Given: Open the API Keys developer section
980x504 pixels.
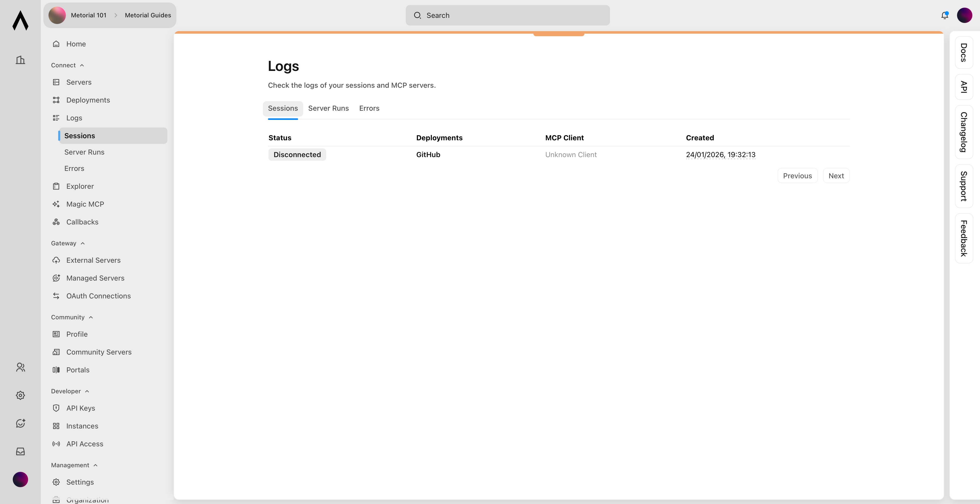Looking at the screenshot, I should point(80,408).
